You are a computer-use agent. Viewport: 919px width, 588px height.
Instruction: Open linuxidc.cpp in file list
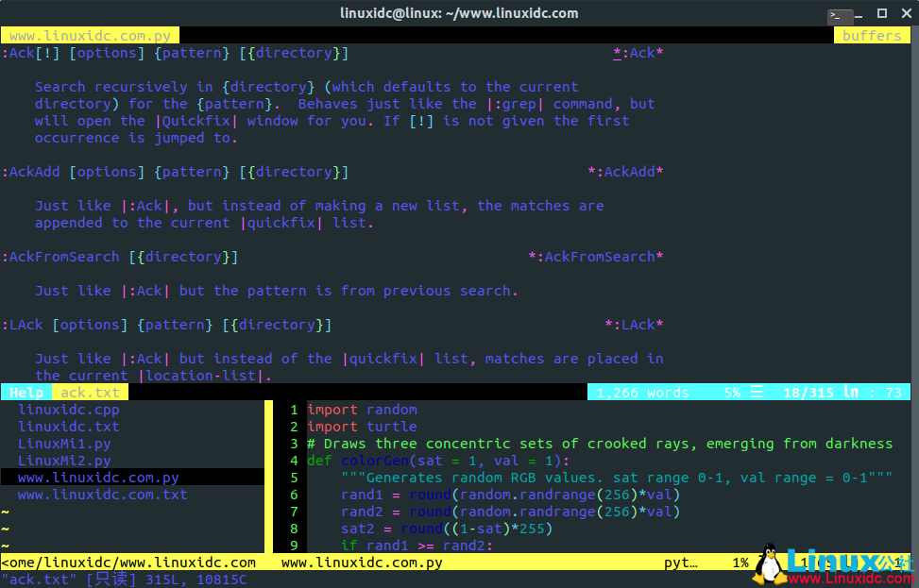68,410
